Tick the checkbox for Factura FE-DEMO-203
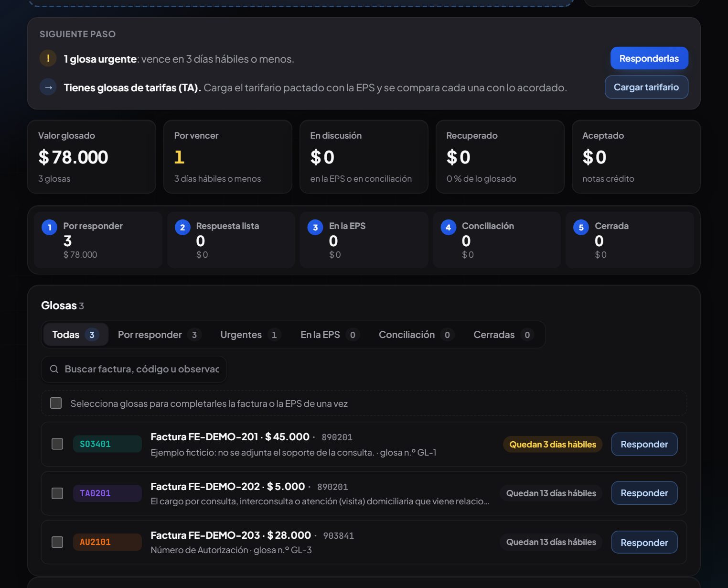Image resolution: width=728 pixels, height=588 pixels. coord(57,542)
